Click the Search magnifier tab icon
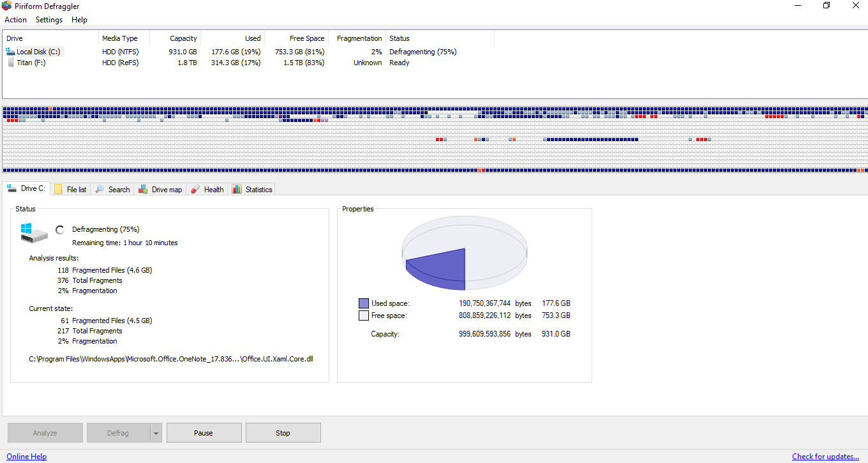This screenshot has height=463, width=868. [100, 190]
